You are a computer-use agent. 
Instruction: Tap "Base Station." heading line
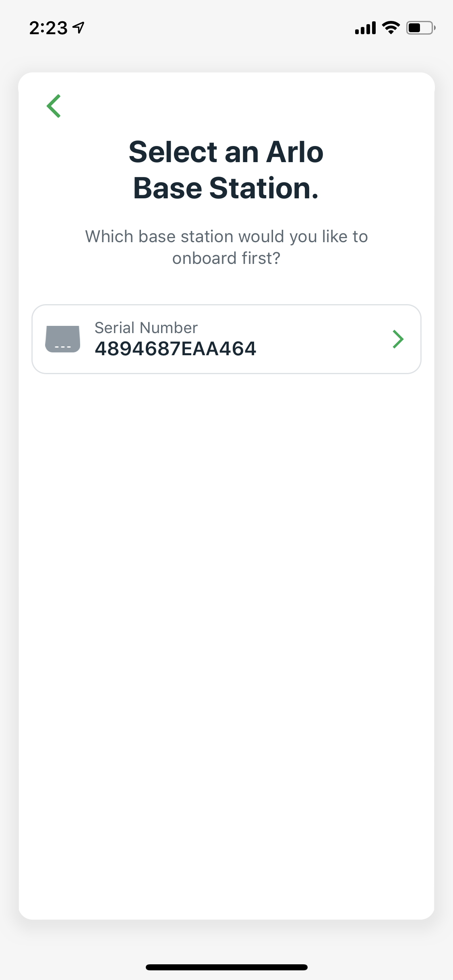pyautogui.click(x=226, y=188)
